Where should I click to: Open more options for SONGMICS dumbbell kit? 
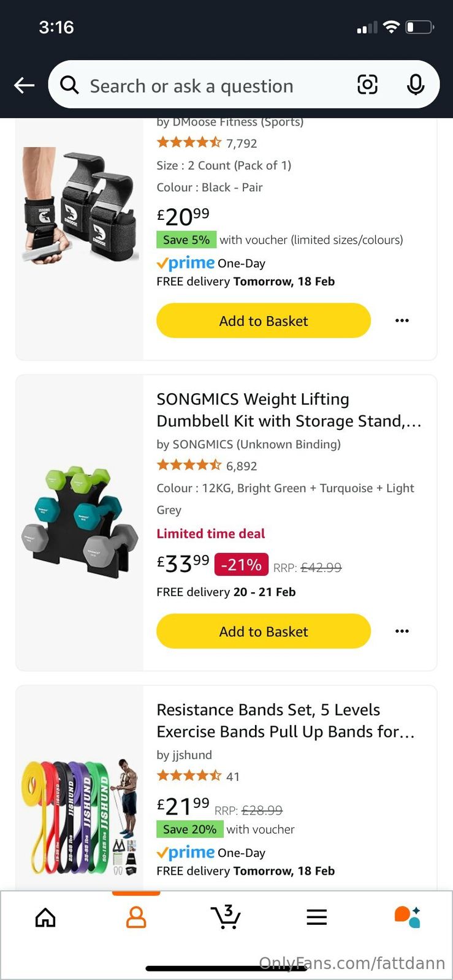point(402,631)
